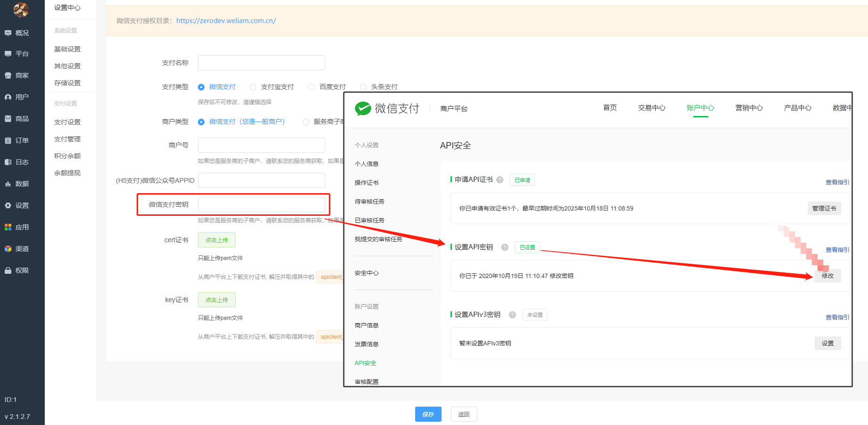This screenshot has height=425, width=868.
Task: Open 已审核任务 in merchant sidebar
Action: click(x=369, y=221)
